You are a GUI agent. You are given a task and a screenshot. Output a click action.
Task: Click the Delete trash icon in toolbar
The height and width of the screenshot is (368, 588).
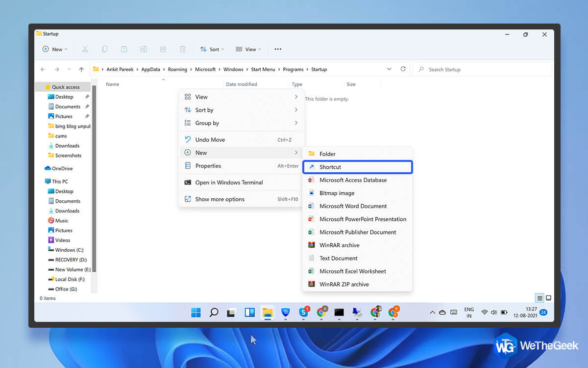pyautogui.click(x=183, y=49)
